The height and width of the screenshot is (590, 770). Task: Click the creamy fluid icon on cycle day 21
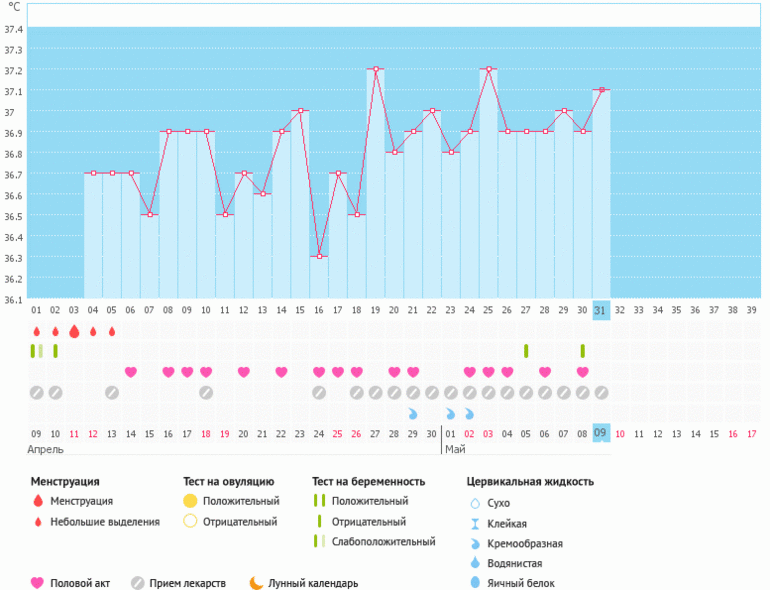(413, 414)
